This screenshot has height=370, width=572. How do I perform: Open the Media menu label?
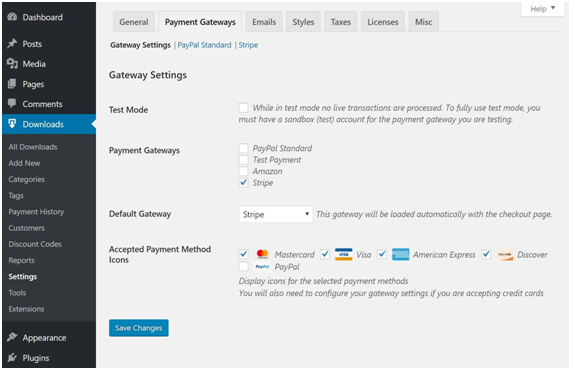click(x=34, y=64)
